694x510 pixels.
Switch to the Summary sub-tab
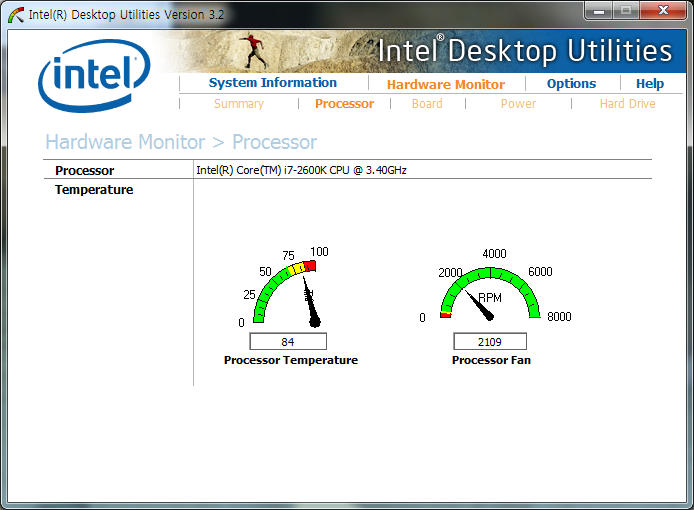pyautogui.click(x=239, y=104)
